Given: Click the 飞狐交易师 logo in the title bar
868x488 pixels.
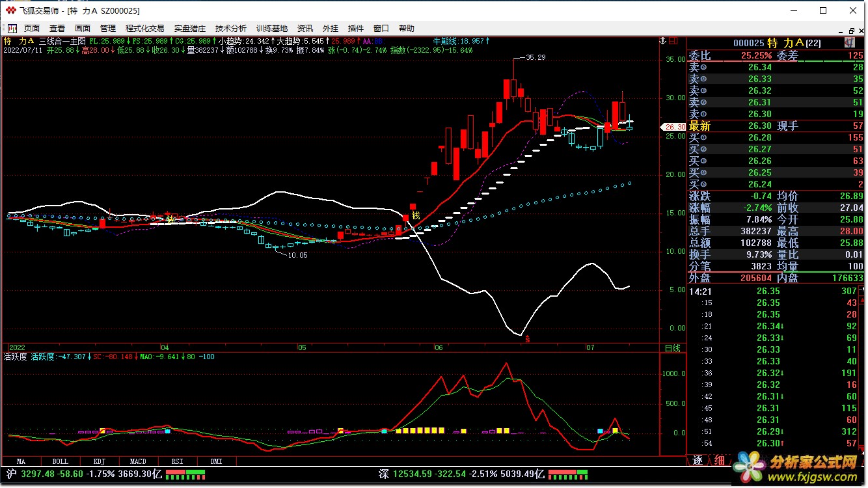Looking at the screenshot, I should pyautogui.click(x=10, y=10).
